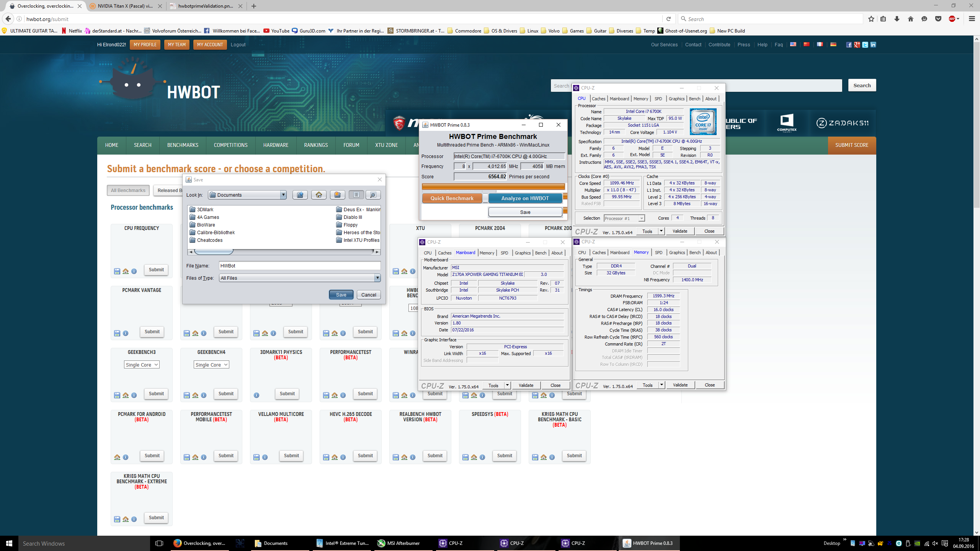
Task: Click the Quick Benchmark button
Action: (452, 198)
